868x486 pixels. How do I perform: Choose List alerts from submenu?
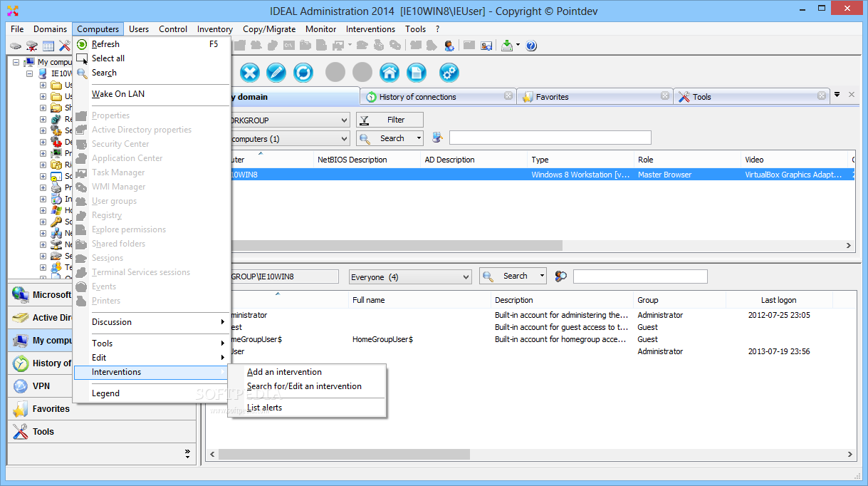coord(307,408)
